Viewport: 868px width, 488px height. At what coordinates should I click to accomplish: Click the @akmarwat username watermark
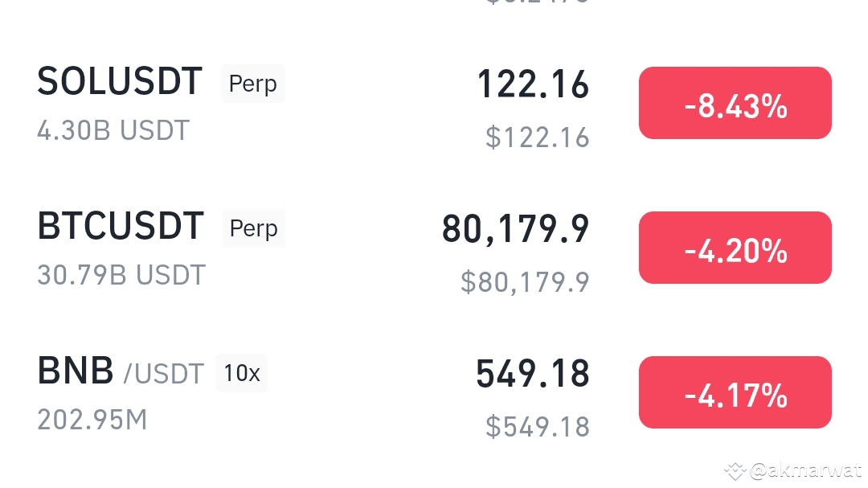[805, 470]
